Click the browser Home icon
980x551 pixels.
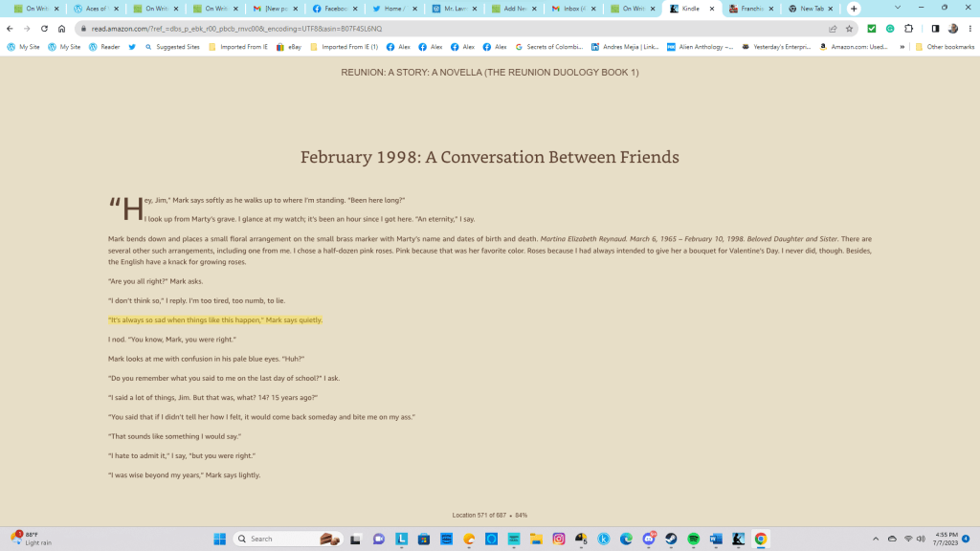coord(61,29)
